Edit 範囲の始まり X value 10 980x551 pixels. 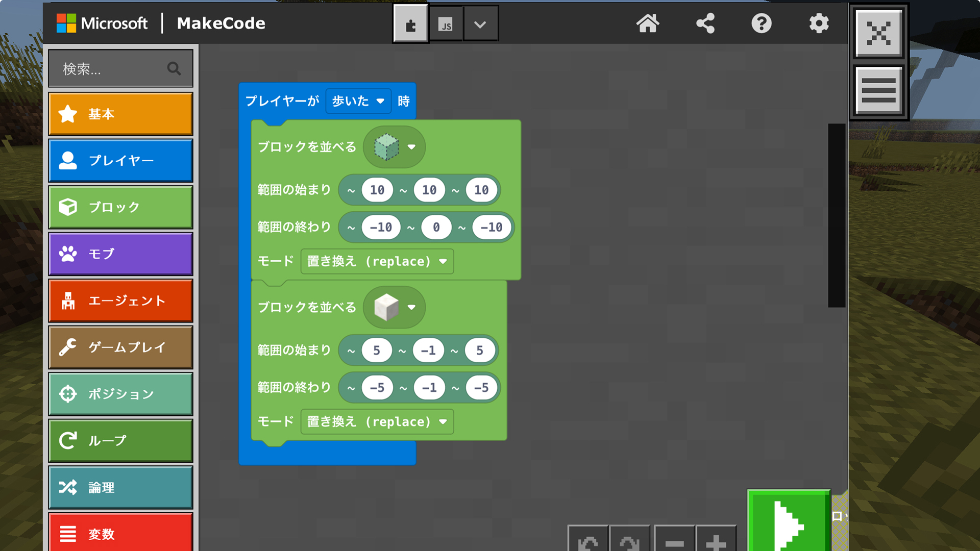[x=375, y=190]
